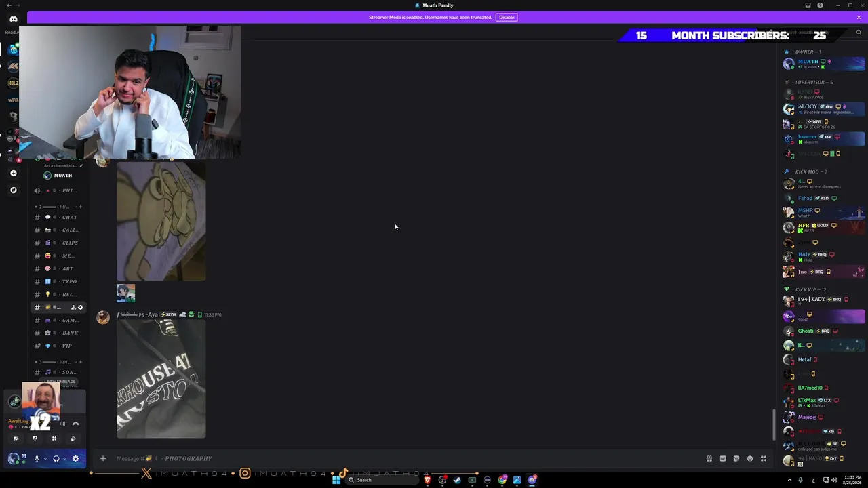Image resolution: width=868 pixels, height=488 pixels.
Task: Disable Streamer Mode from the purple banner
Action: pos(507,17)
